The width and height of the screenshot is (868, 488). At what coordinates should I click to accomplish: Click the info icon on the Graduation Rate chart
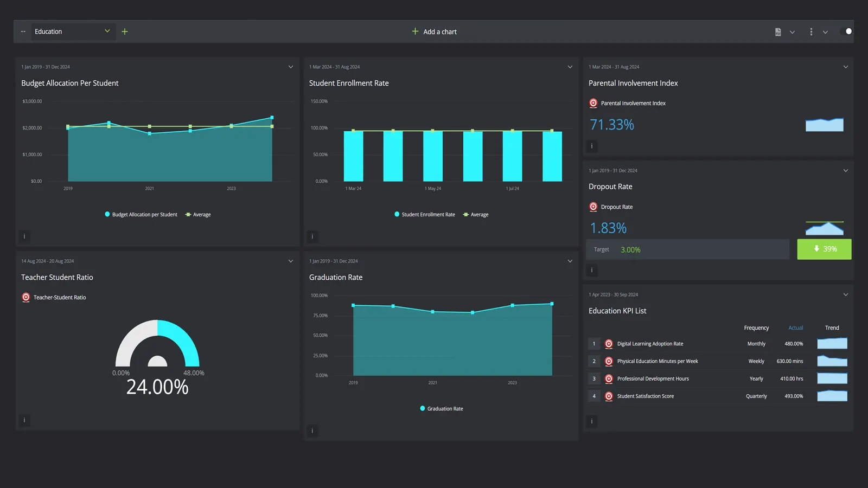point(312,430)
